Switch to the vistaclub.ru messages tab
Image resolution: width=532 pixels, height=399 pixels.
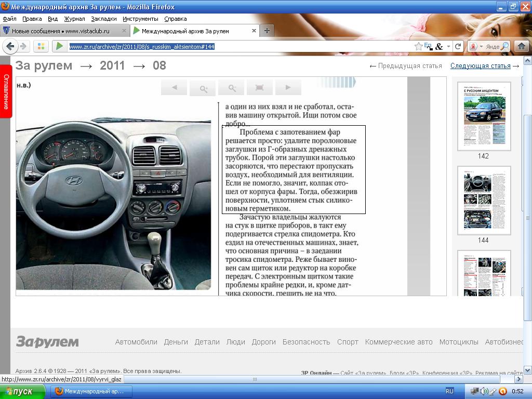[60, 31]
